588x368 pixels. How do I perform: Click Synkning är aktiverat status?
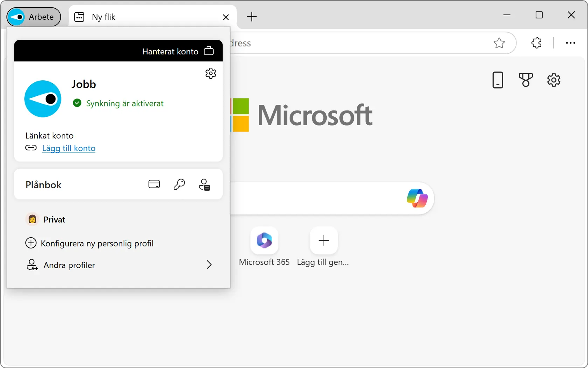[125, 103]
